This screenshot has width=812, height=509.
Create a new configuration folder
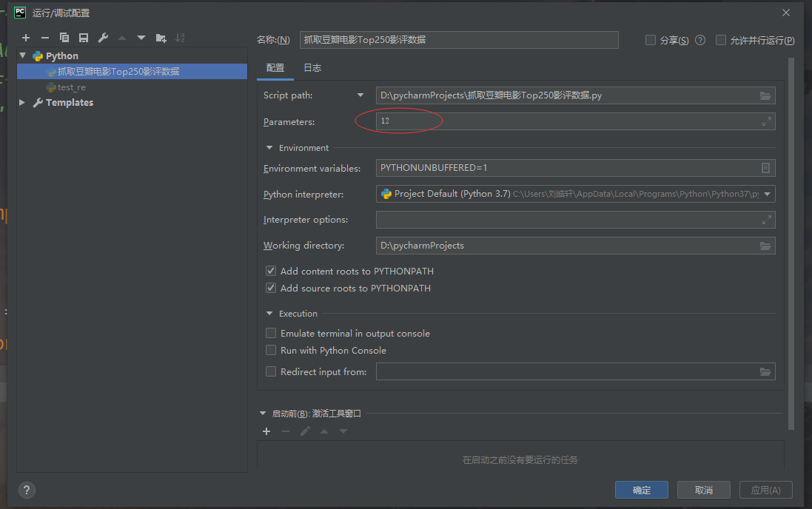coord(161,38)
